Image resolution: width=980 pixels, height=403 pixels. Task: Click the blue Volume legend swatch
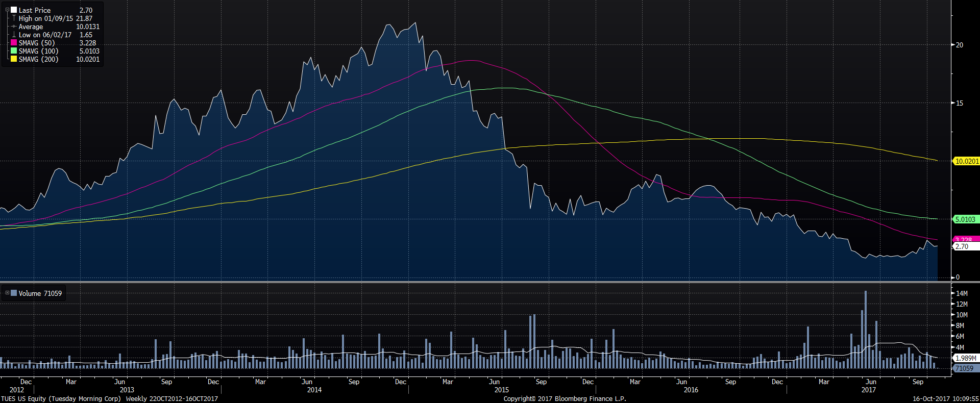(14, 293)
